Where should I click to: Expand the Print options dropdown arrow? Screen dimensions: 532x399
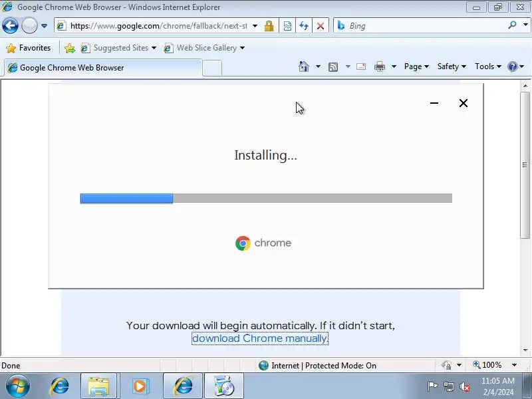(x=394, y=66)
